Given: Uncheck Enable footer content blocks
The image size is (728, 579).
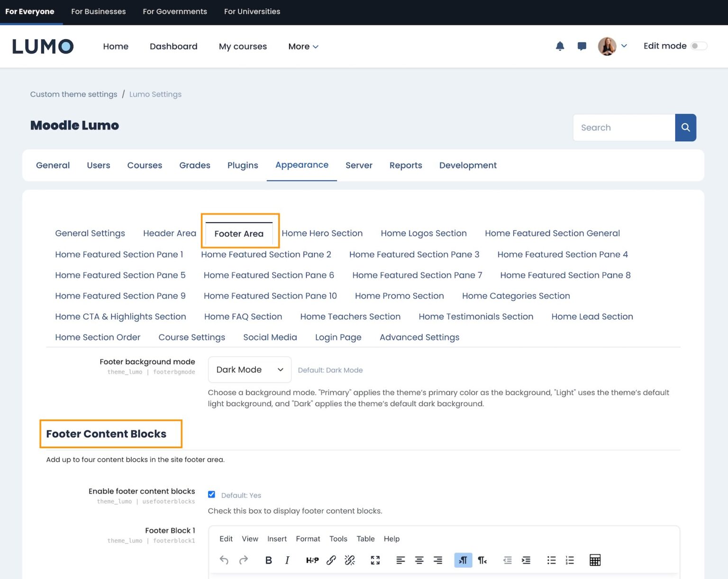Looking at the screenshot, I should [211, 494].
